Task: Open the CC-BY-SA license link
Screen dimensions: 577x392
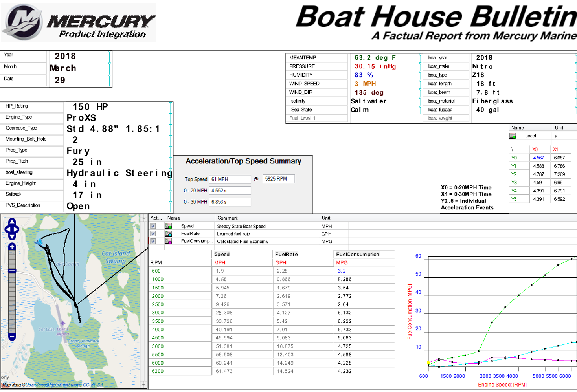Action: [93, 385]
